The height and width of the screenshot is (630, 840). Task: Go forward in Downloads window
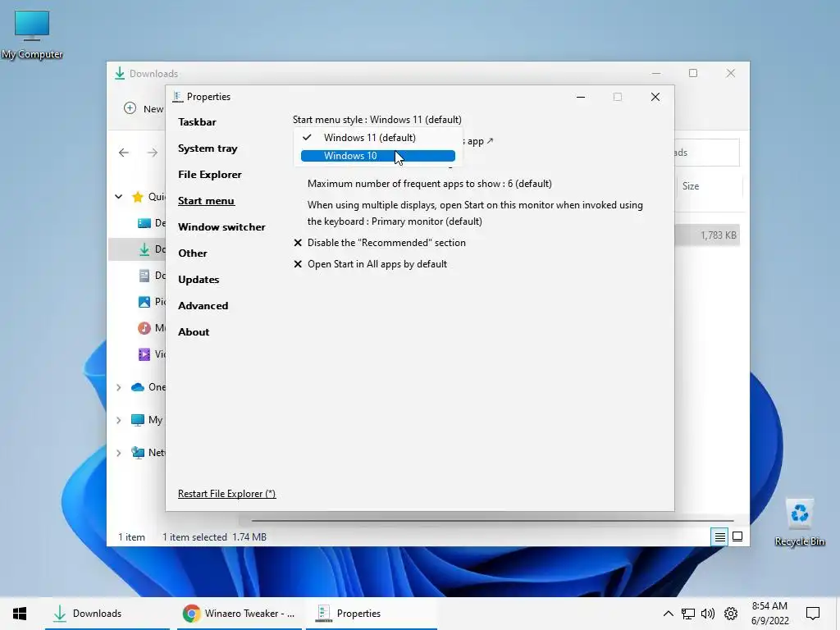pyautogui.click(x=153, y=153)
